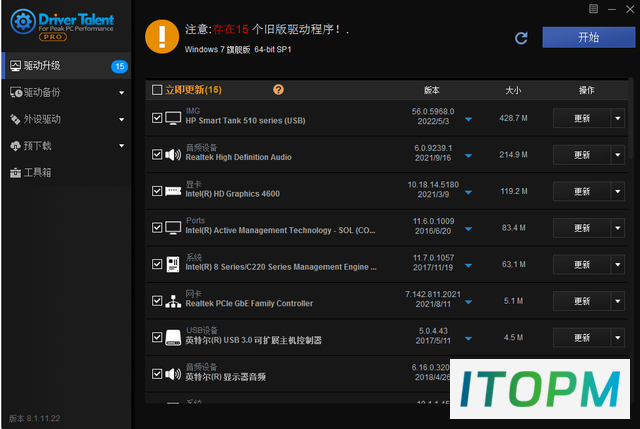Click version 8.1.11.22 label at bottom

click(35, 418)
